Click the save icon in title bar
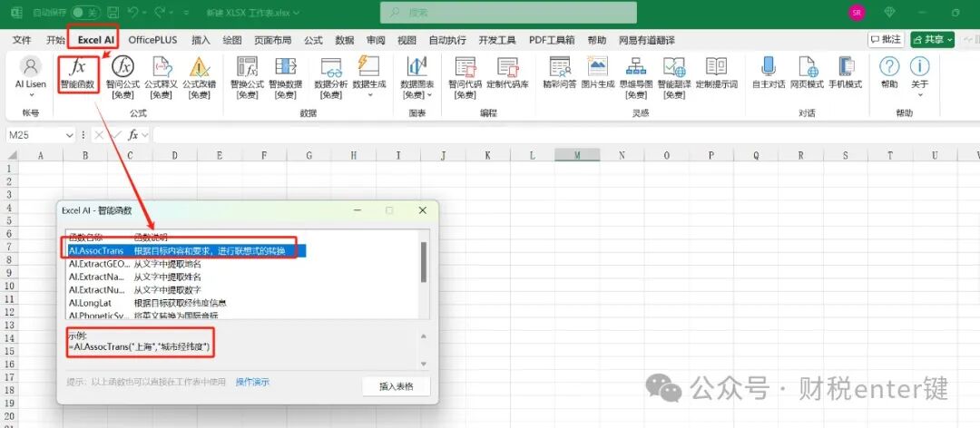The image size is (980, 428). (x=113, y=13)
